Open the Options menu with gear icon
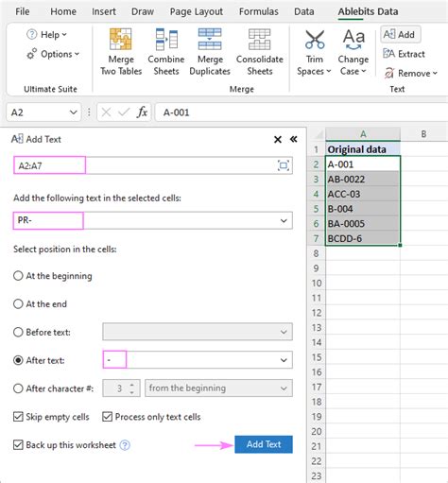The height and width of the screenshot is (483, 448). (x=53, y=54)
